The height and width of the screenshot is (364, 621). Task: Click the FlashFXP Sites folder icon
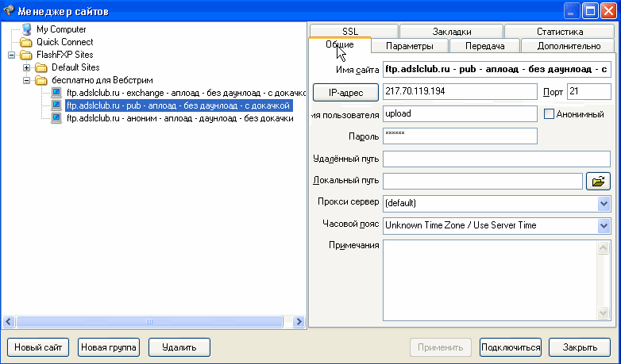click(x=26, y=55)
